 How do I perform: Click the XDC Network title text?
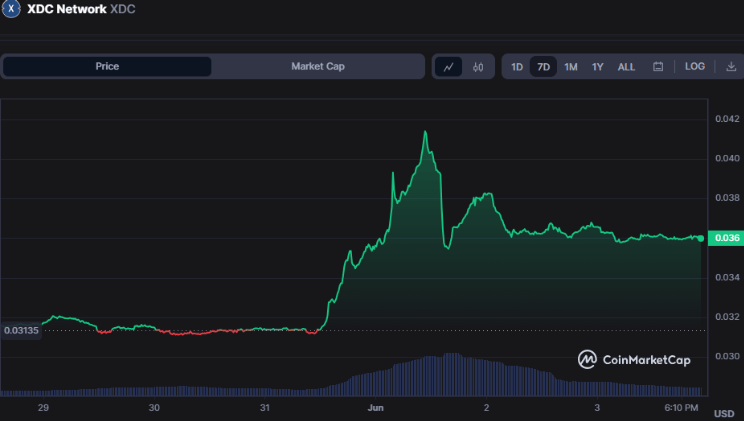67,9
